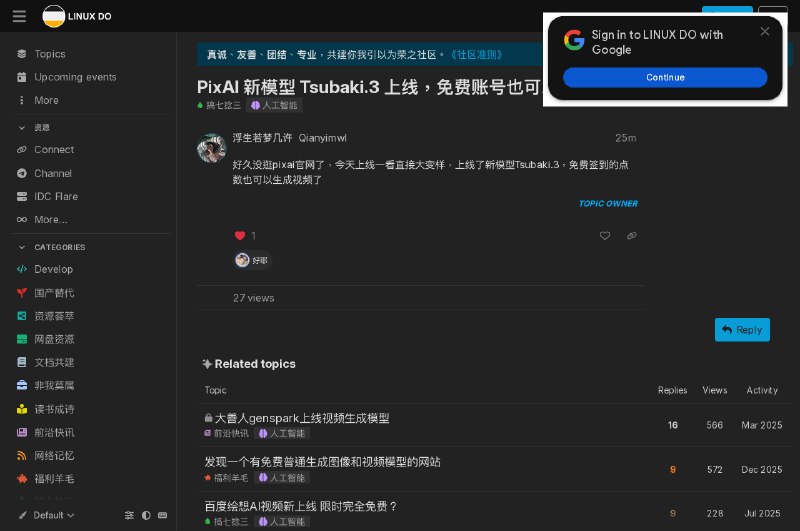
Task: Open the Default theme dropdown
Action: point(47,515)
